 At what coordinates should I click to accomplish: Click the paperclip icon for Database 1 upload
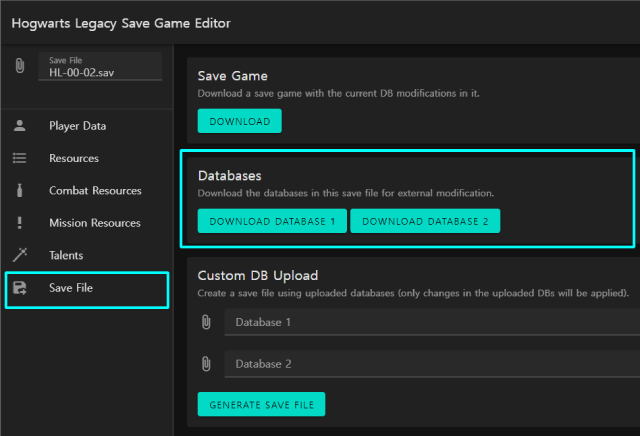tap(206, 322)
